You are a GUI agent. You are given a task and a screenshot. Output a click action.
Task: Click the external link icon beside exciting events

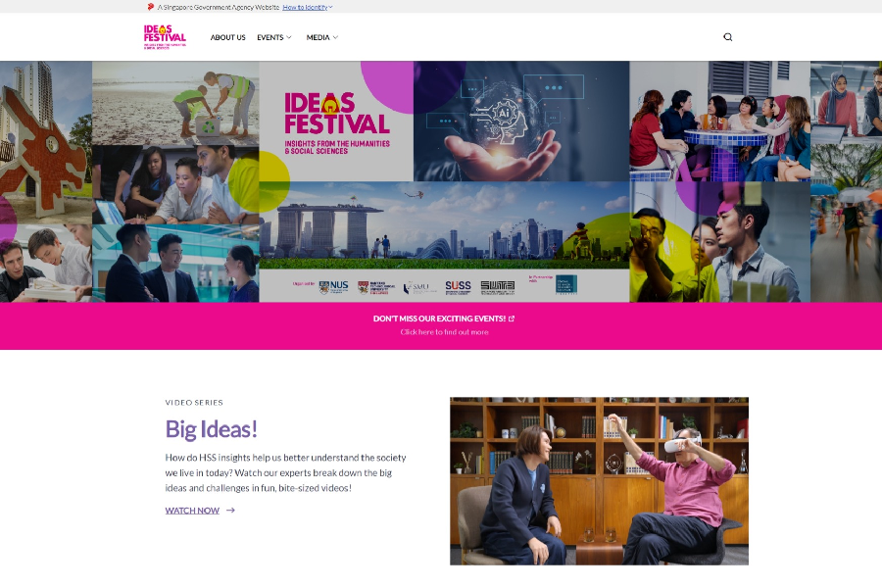tap(512, 318)
